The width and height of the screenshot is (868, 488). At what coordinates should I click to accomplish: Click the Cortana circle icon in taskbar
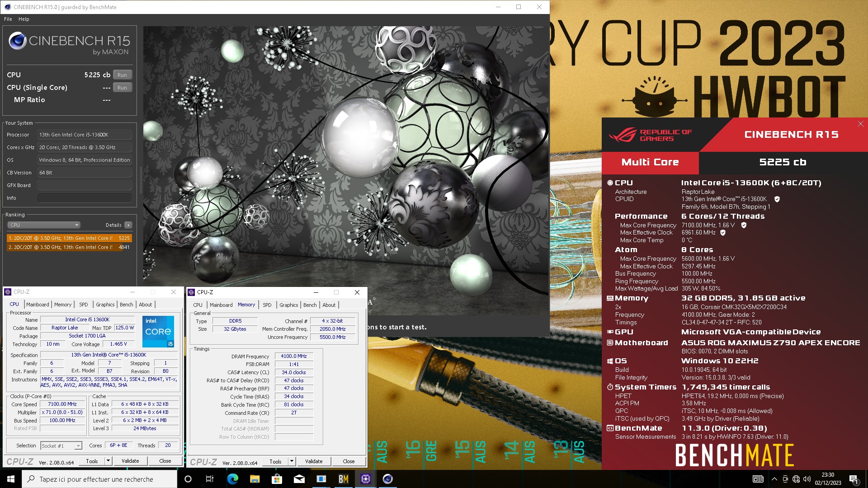188,479
